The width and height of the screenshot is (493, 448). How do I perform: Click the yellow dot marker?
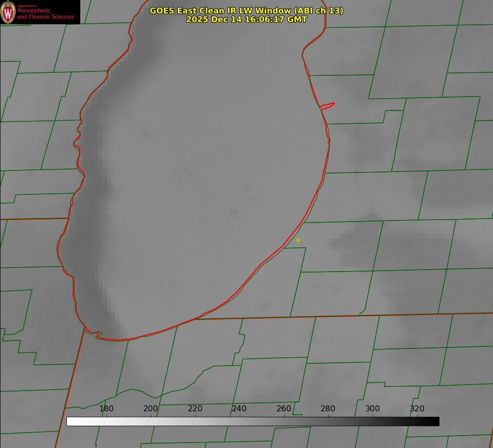298,240
